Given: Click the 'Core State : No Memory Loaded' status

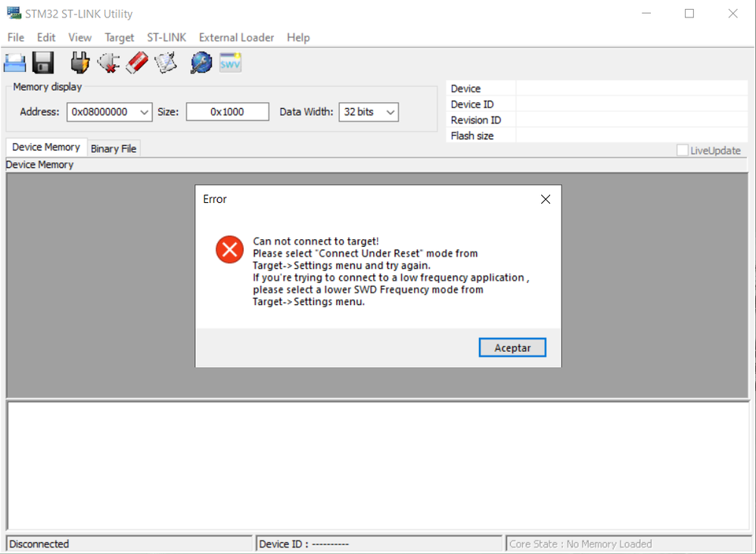Looking at the screenshot, I should (x=580, y=544).
